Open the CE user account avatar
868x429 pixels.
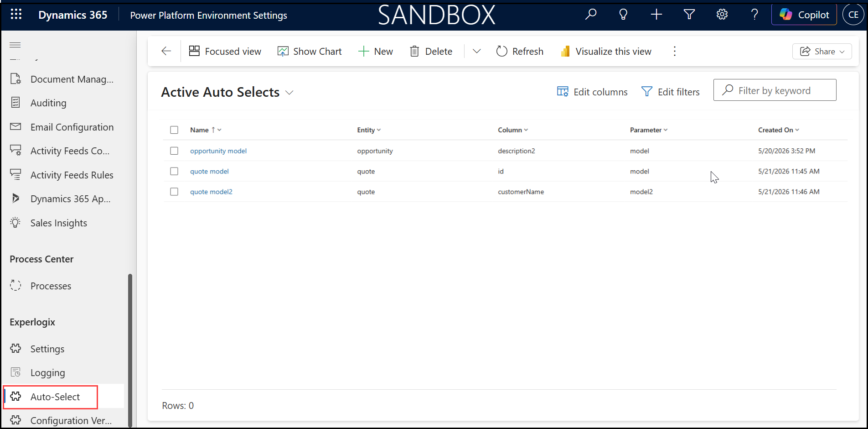(x=853, y=15)
